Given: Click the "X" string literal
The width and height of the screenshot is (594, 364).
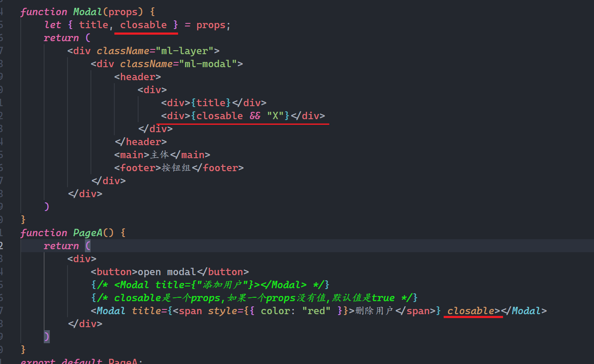Looking at the screenshot, I should 276,116.
